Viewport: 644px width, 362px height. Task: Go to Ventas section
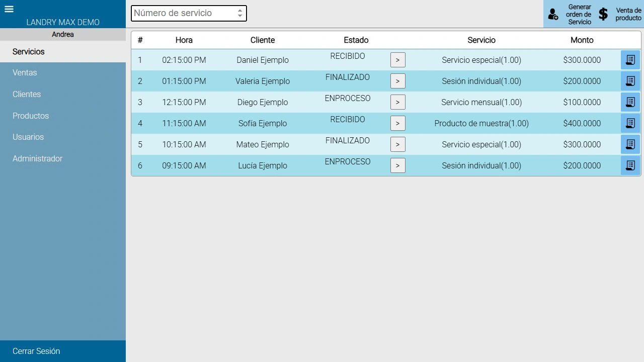pos(63,73)
